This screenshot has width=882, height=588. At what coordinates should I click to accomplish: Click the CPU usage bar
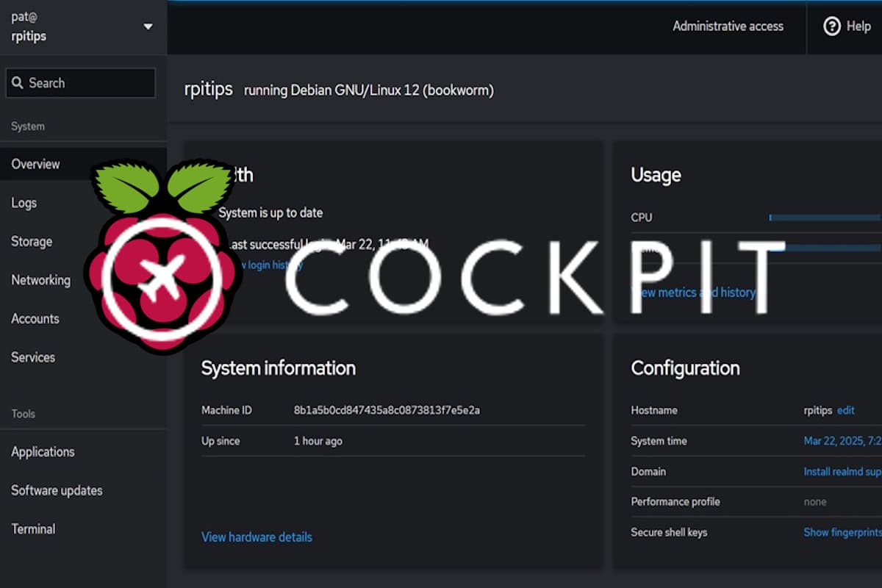click(x=823, y=217)
